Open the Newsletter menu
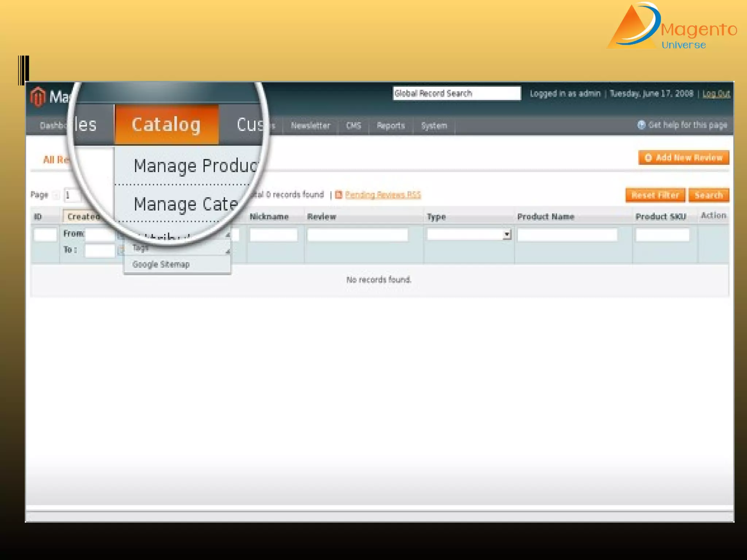The image size is (747, 560). point(310,126)
